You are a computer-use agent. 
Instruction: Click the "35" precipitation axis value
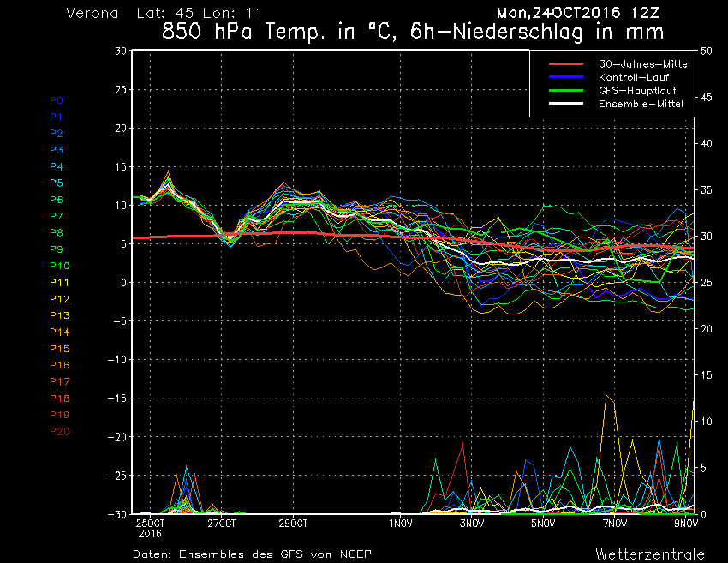point(707,190)
